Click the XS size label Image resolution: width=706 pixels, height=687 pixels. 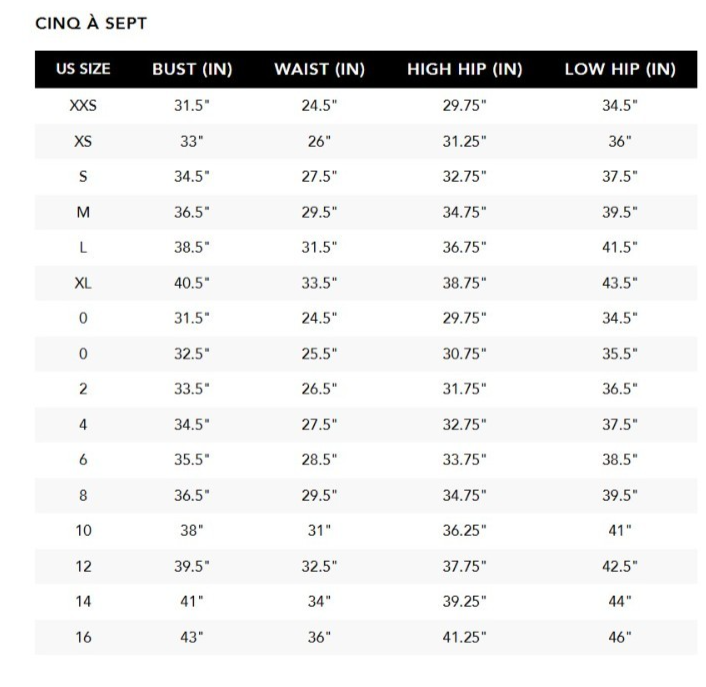point(83,142)
